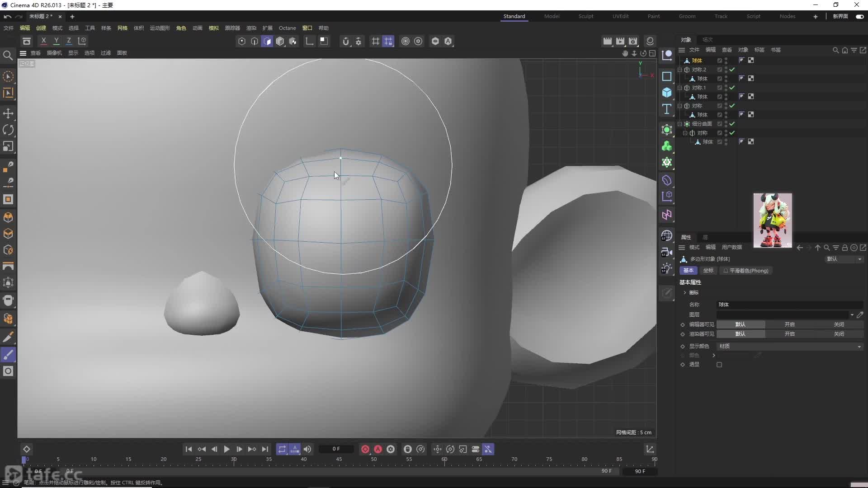Click the current frame field 0 F
The height and width of the screenshot is (488, 868).
tap(336, 449)
